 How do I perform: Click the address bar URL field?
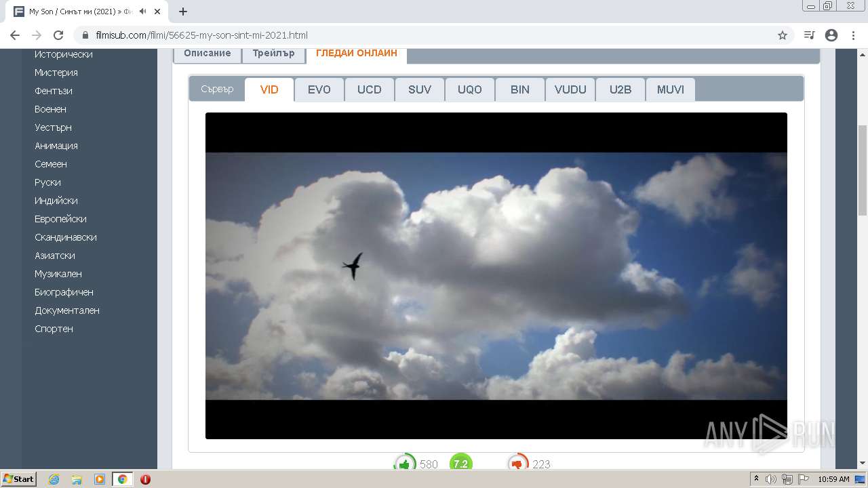[434, 35]
